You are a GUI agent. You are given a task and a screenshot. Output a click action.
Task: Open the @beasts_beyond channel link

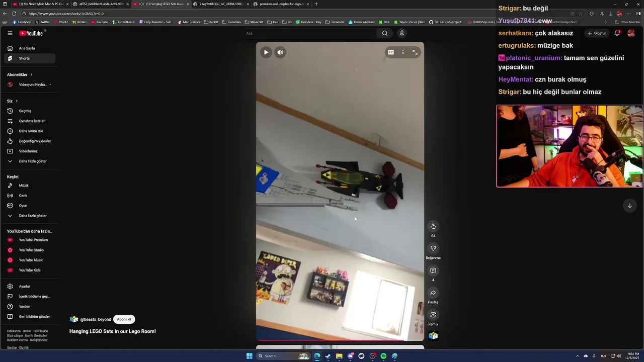tap(96, 319)
